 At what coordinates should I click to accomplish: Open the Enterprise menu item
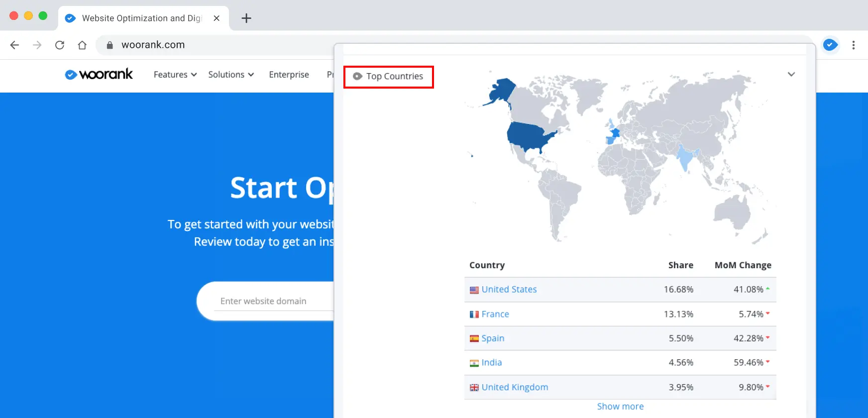pyautogui.click(x=289, y=75)
